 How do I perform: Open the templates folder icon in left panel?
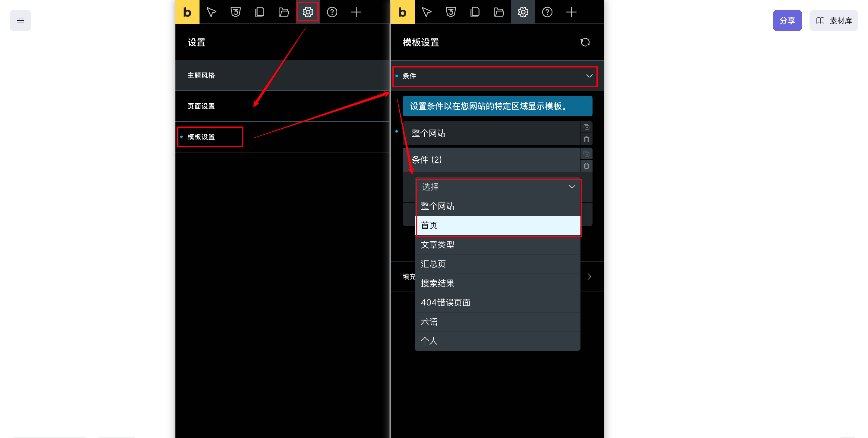284,12
